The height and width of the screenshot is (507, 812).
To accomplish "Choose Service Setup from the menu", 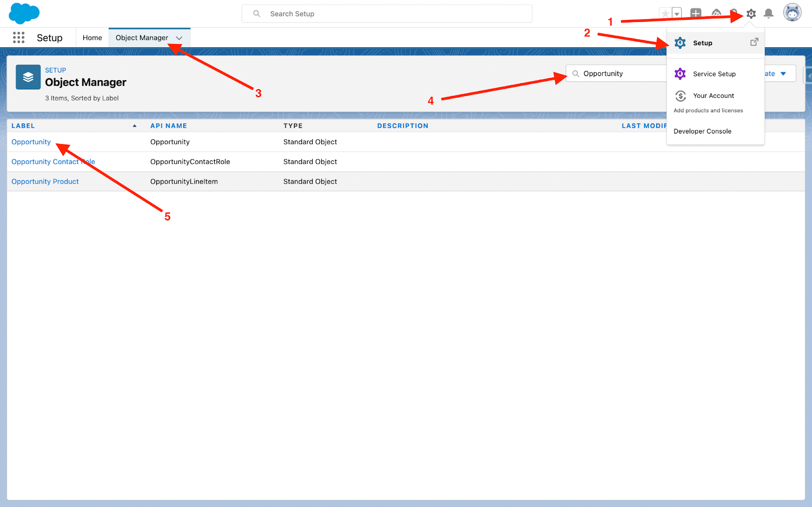I will pyautogui.click(x=716, y=74).
